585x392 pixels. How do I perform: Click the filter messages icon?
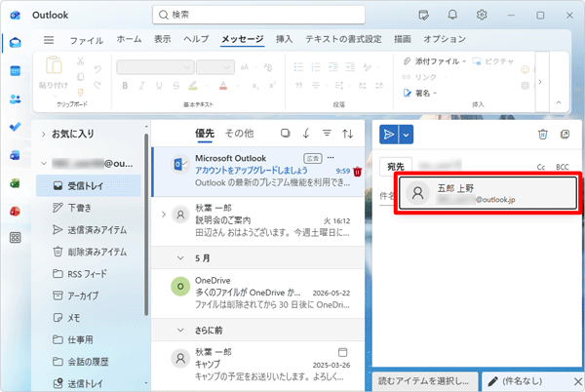coord(327,134)
